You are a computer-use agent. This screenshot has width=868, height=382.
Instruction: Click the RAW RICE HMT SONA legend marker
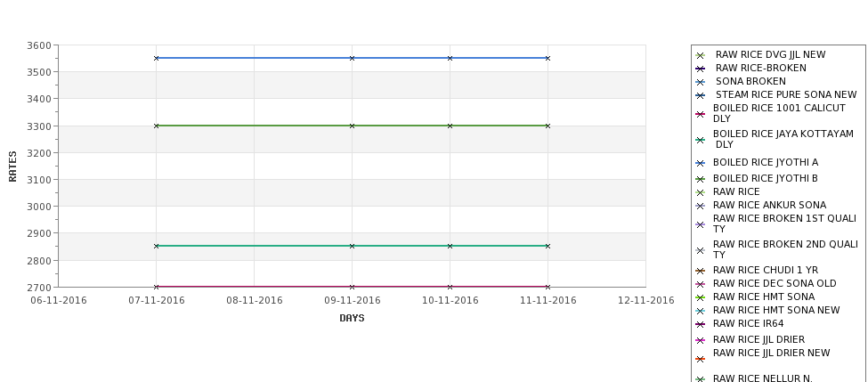(700, 297)
